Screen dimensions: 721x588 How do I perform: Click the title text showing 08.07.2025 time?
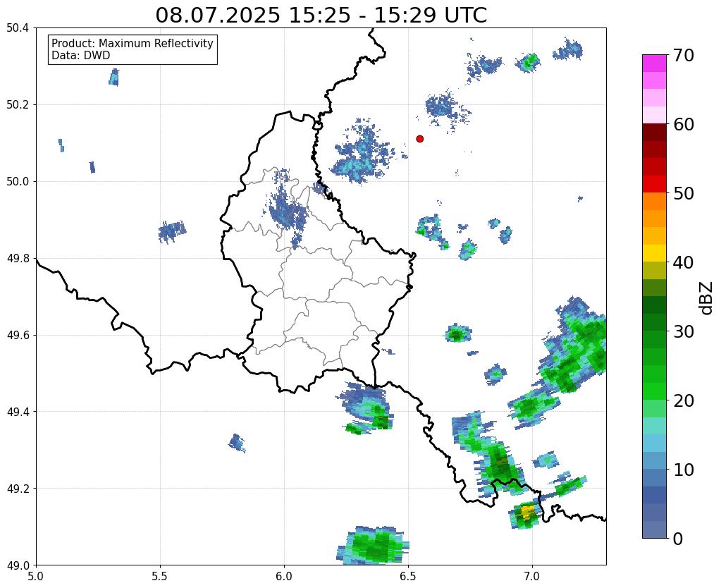coord(321,15)
